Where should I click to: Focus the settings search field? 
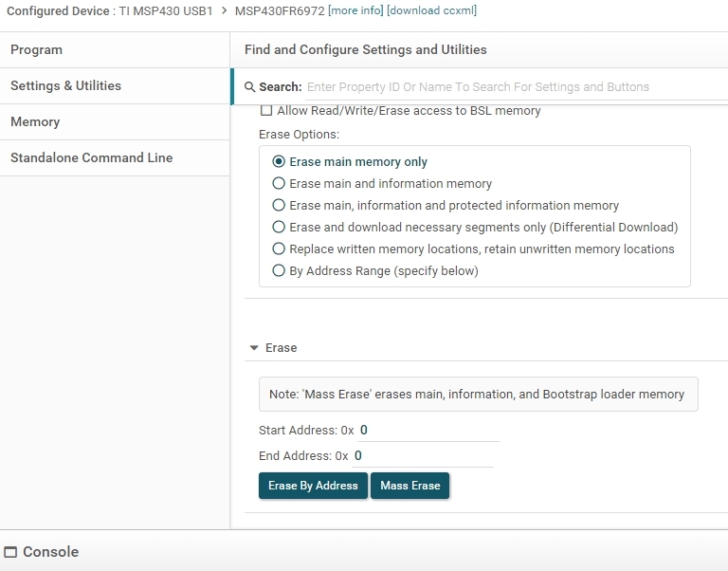(512, 87)
